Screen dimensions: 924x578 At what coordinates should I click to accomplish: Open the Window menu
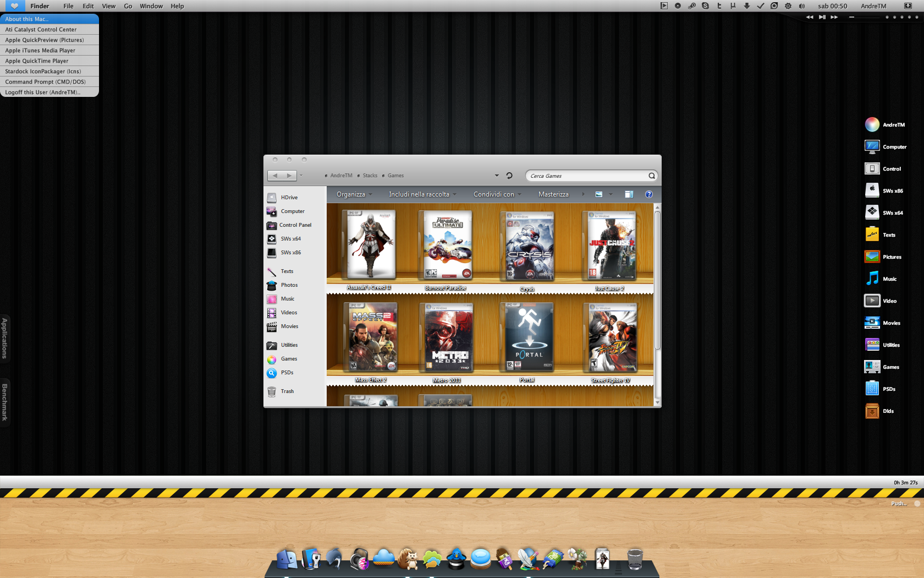pyautogui.click(x=151, y=6)
